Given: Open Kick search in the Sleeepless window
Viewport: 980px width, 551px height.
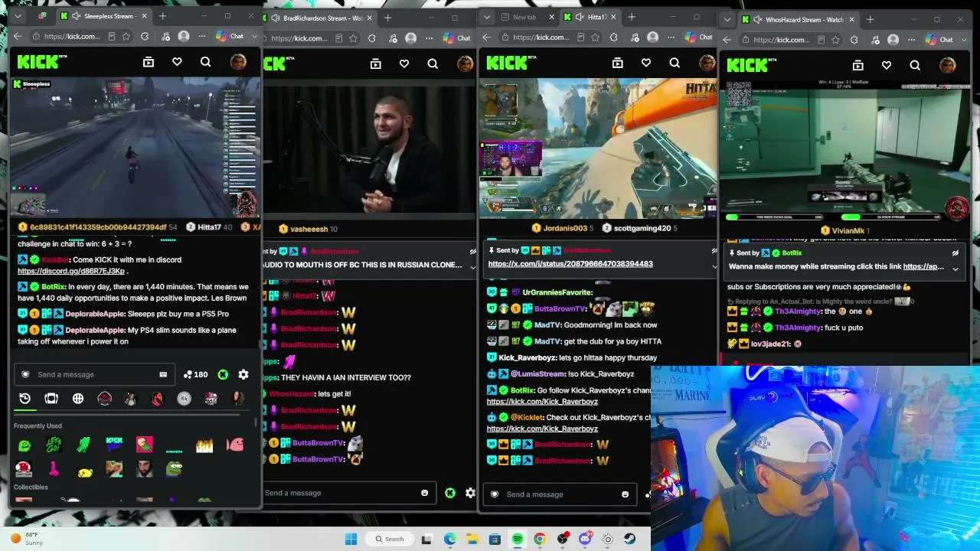Looking at the screenshot, I should tap(205, 62).
